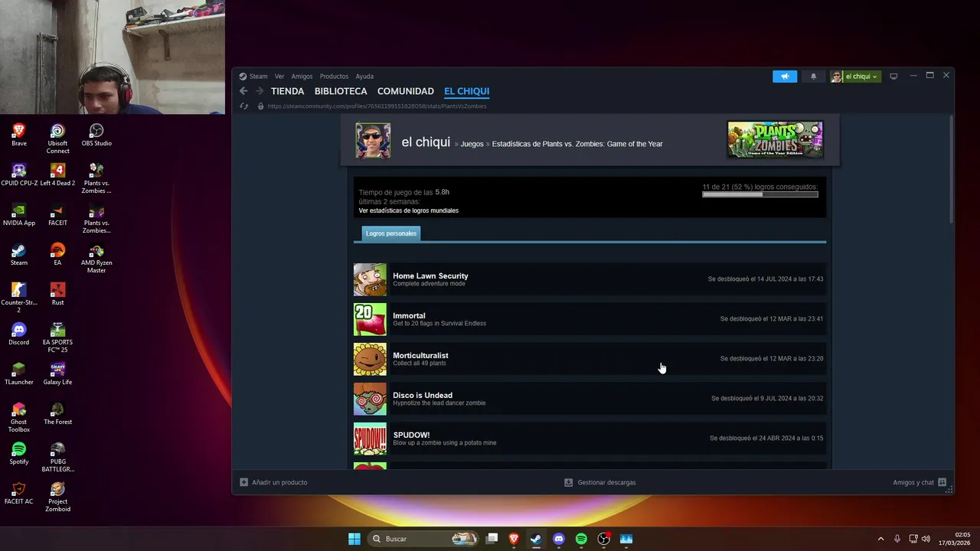Open the Project Zomboid desktop shortcut
980x551 pixels.
click(x=57, y=497)
